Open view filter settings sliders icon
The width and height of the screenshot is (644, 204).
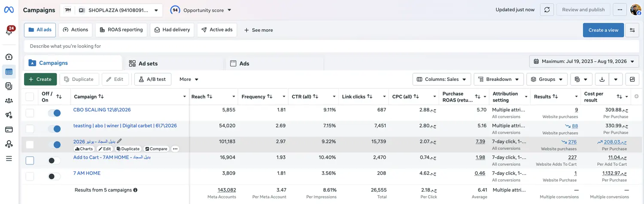click(x=632, y=30)
